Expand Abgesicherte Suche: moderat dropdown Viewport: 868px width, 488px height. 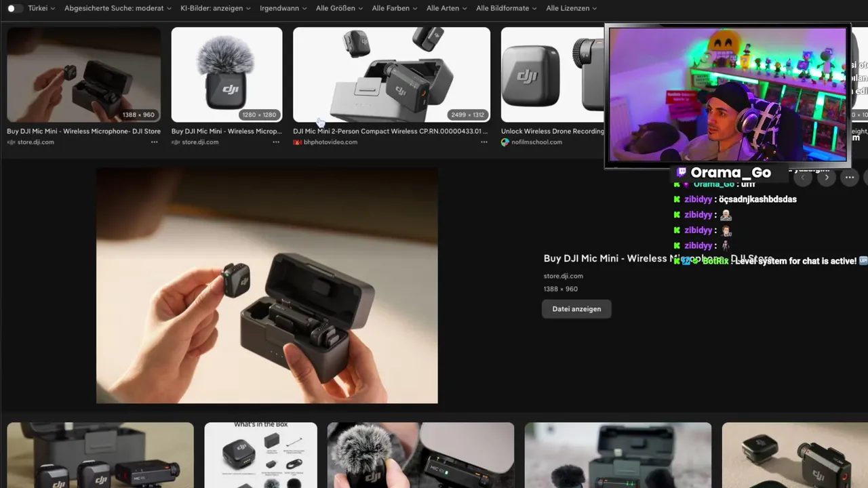coord(118,8)
